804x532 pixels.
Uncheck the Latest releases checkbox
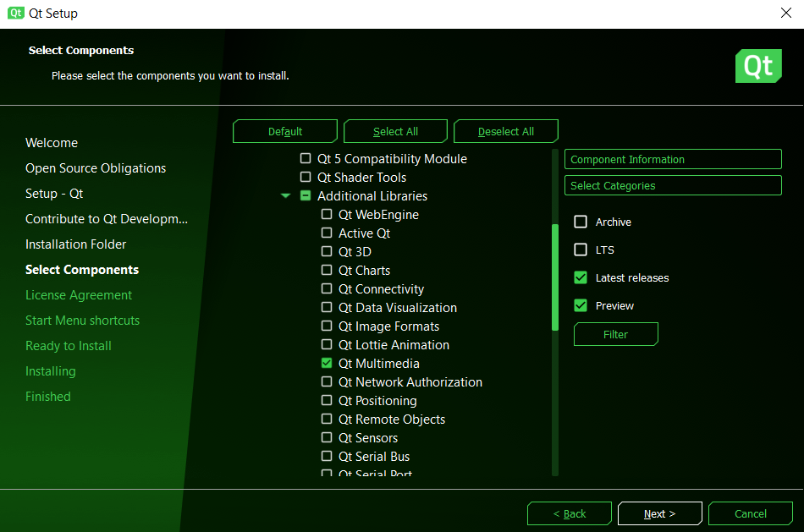coord(581,277)
